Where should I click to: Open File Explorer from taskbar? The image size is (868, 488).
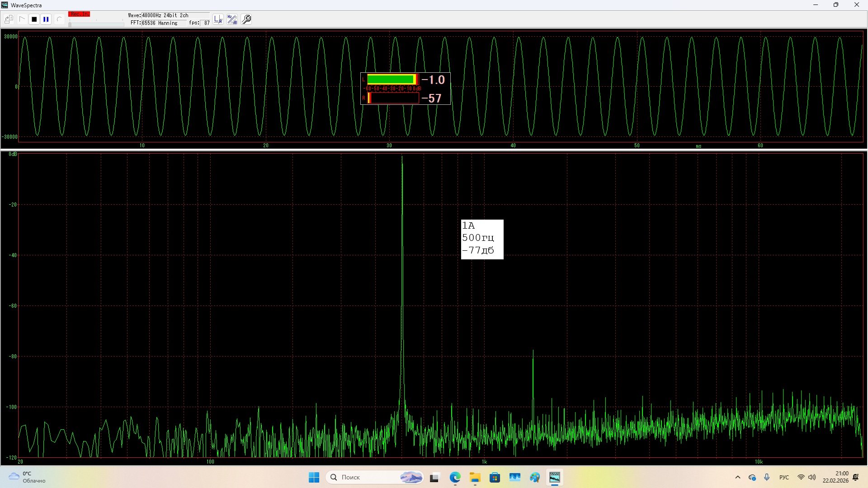tap(475, 478)
